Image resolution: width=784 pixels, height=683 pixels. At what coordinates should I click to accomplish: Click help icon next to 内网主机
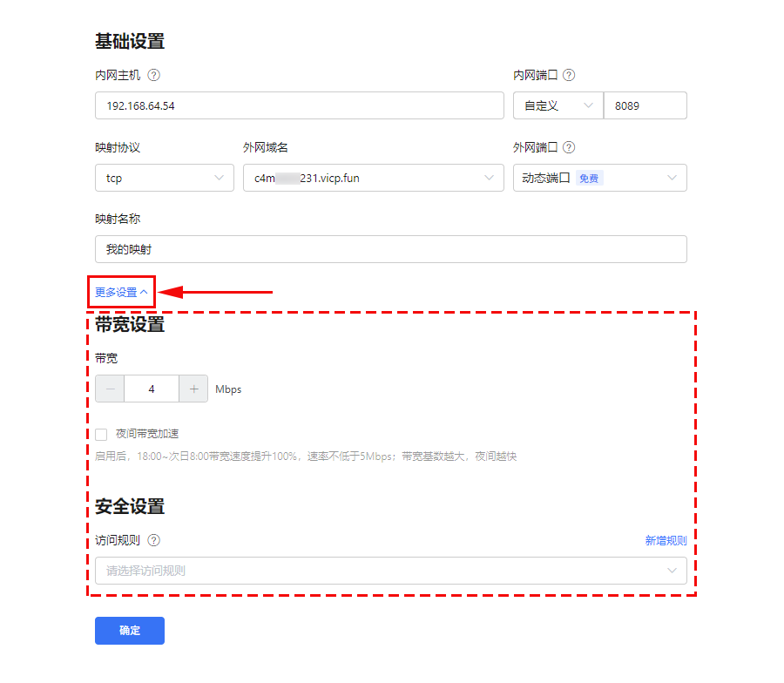[154, 76]
